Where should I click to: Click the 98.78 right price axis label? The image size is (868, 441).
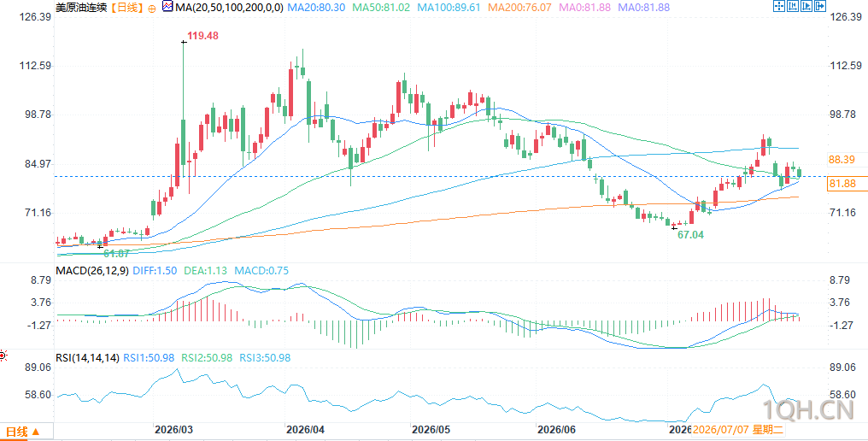coord(842,115)
